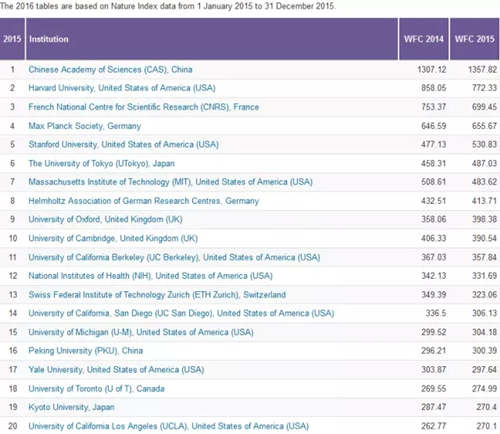This screenshot has width=500, height=434.
Task: Select the University of Oxford link
Action: (x=105, y=219)
